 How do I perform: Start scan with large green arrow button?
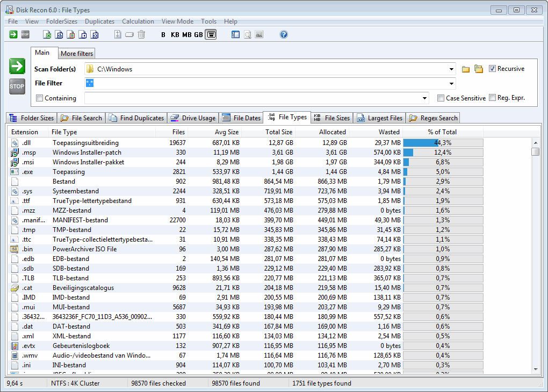[x=17, y=66]
